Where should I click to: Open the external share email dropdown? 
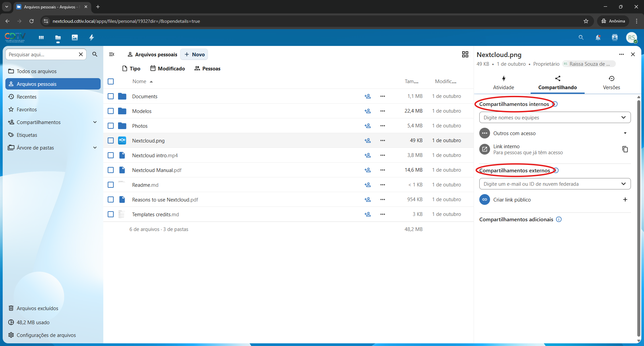pos(623,184)
